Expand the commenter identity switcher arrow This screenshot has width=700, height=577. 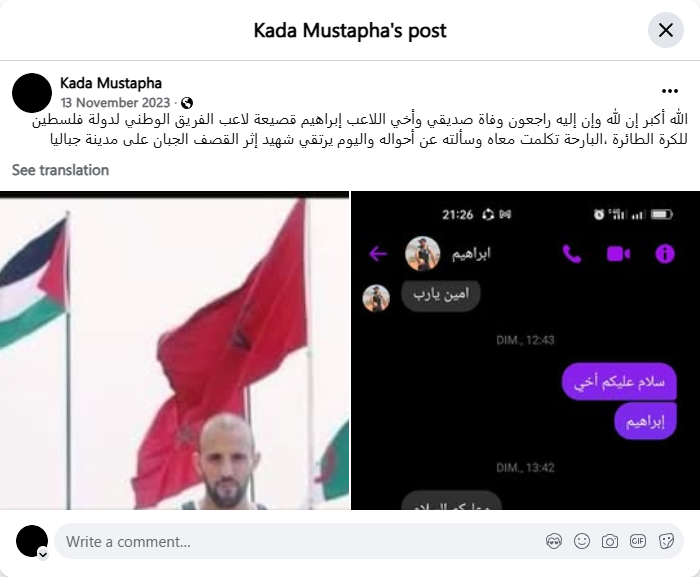click(43, 555)
